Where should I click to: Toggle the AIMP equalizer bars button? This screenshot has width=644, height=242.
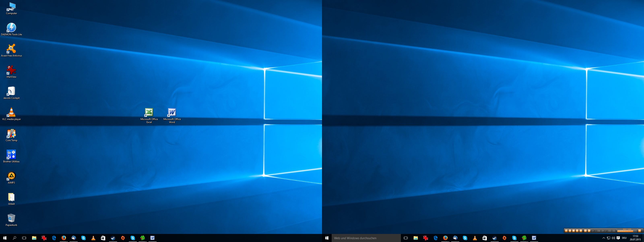589,231
